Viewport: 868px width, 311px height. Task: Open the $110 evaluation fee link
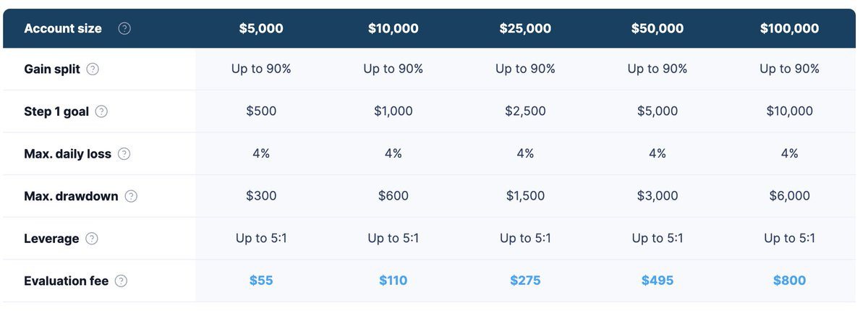coord(393,281)
